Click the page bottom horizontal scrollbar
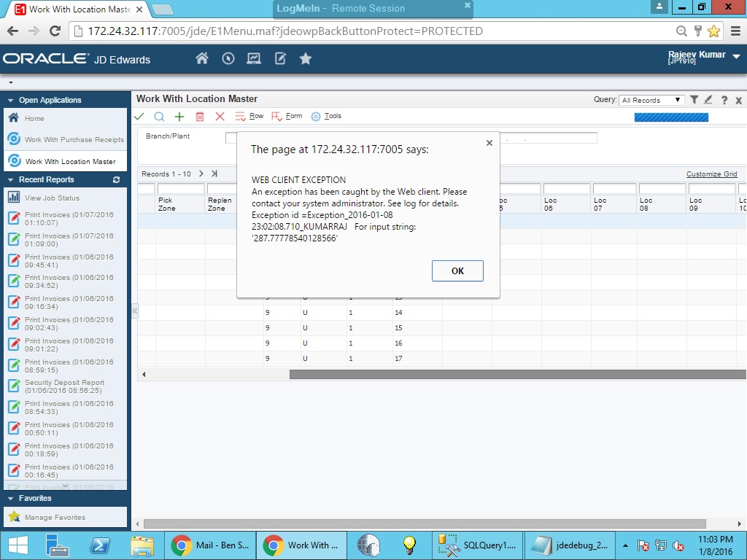 coord(424,524)
